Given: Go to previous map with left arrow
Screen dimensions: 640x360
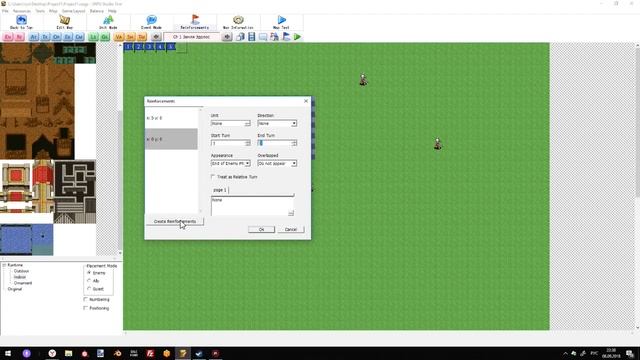Looking at the screenshot, I should coord(156,37).
